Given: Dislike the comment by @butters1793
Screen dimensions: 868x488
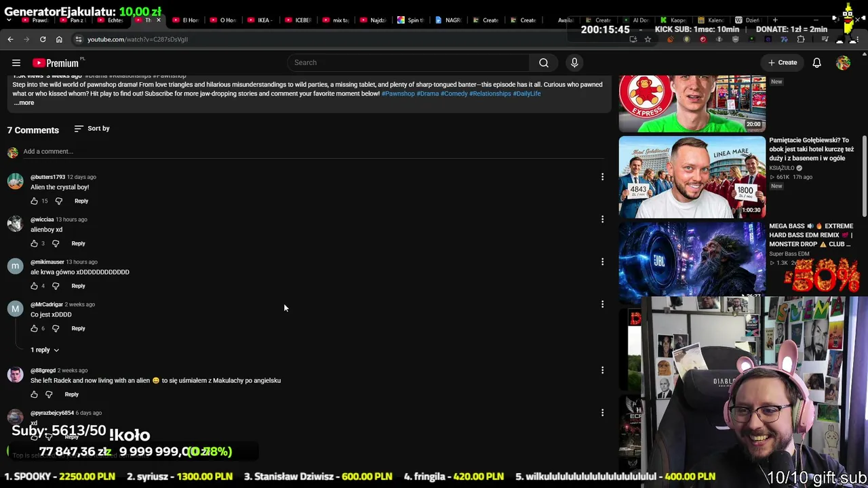Looking at the screenshot, I should pos(58,201).
